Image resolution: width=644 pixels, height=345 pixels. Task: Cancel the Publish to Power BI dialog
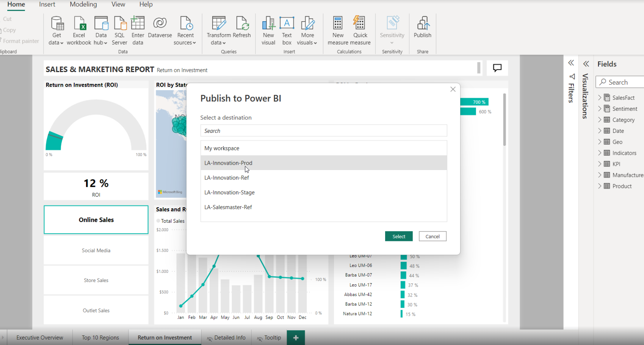[x=432, y=236]
